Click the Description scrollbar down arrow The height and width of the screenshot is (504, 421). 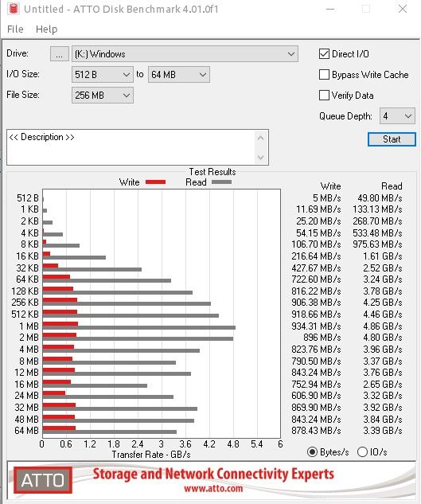[260, 157]
